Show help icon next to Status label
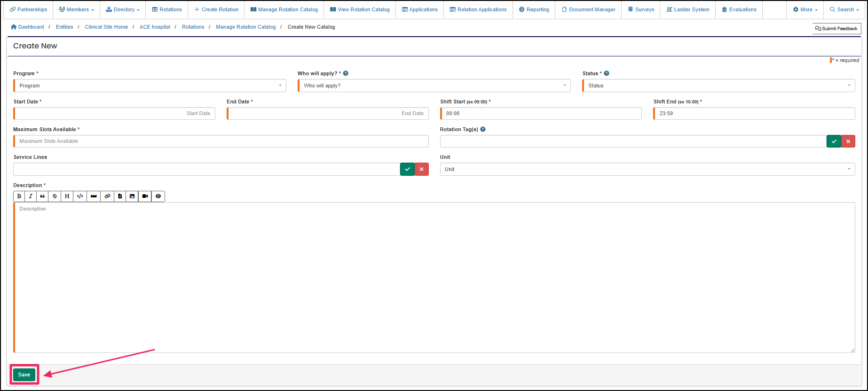The height and width of the screenshot is (391, 868). pyautogui.click(x=607, y=73)
